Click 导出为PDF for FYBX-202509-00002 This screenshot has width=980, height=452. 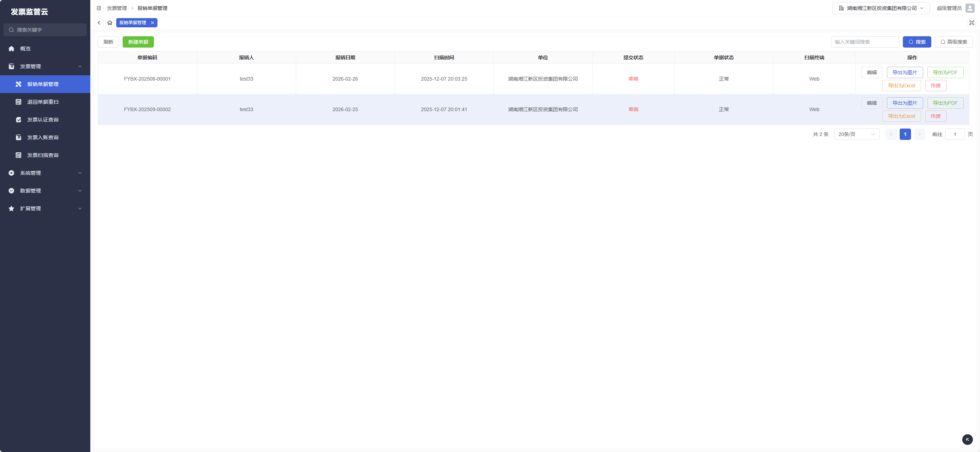click(945, 103)
